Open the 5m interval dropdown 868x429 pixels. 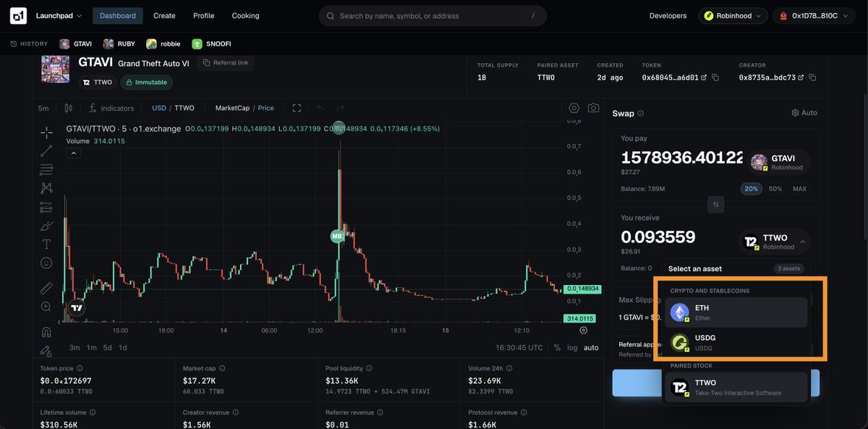tap(43, 108)
